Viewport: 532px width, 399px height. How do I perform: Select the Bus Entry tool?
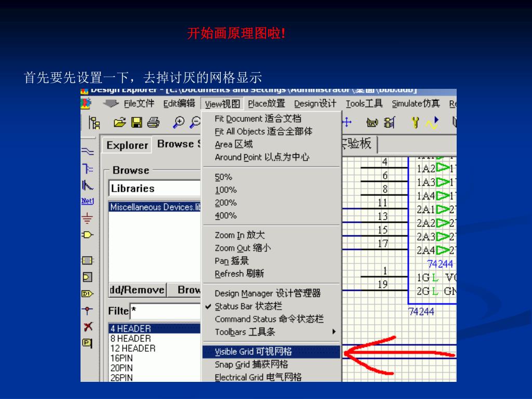pyautogui.click(x=87, y=185)
